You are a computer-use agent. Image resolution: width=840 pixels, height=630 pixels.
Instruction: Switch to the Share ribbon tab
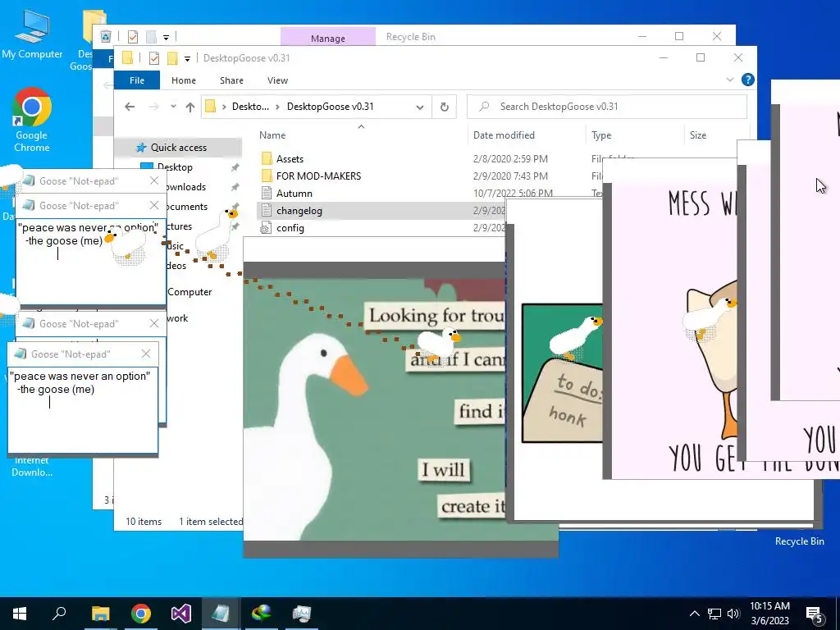231,80
